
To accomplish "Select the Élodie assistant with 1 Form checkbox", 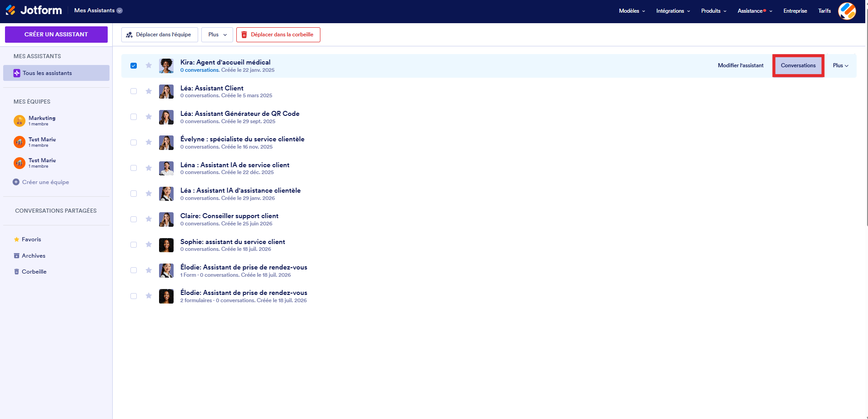I will [x=134, y=270].
